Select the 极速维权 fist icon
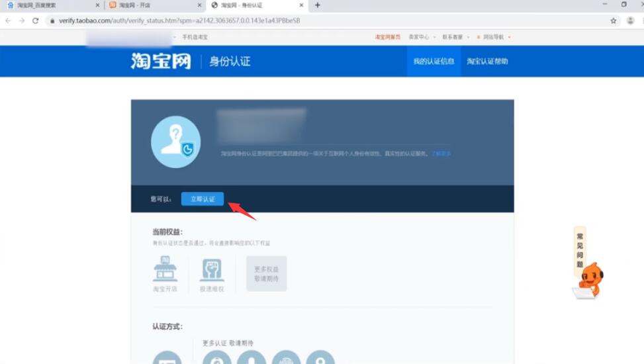The height and width of the screenshot is (364, 644). 212,271
